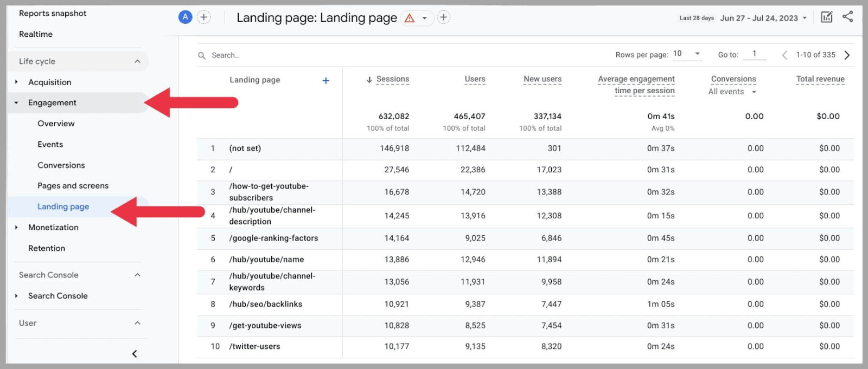Add a comparison with the plus icon beside A

pos(203,17)
